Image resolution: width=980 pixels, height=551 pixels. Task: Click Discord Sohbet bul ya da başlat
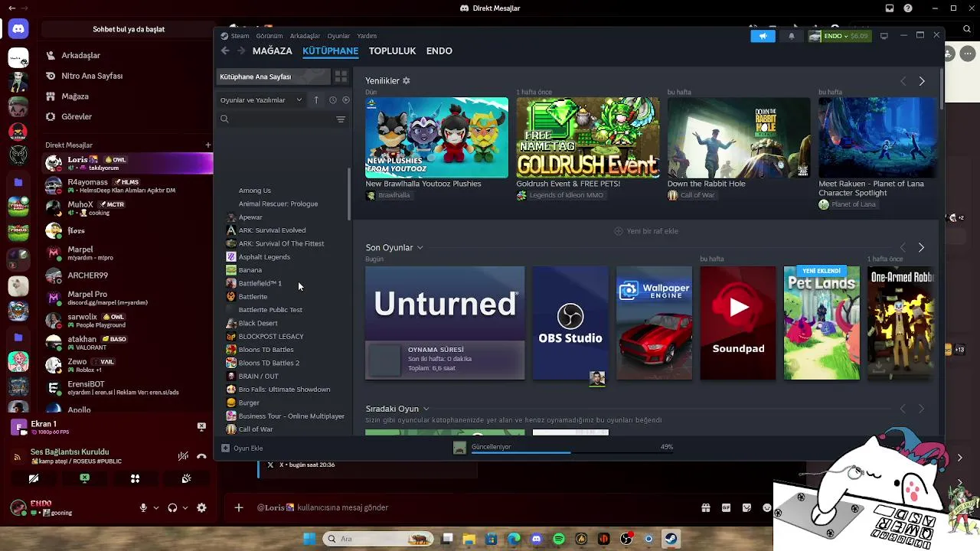[x=129, y=29]
